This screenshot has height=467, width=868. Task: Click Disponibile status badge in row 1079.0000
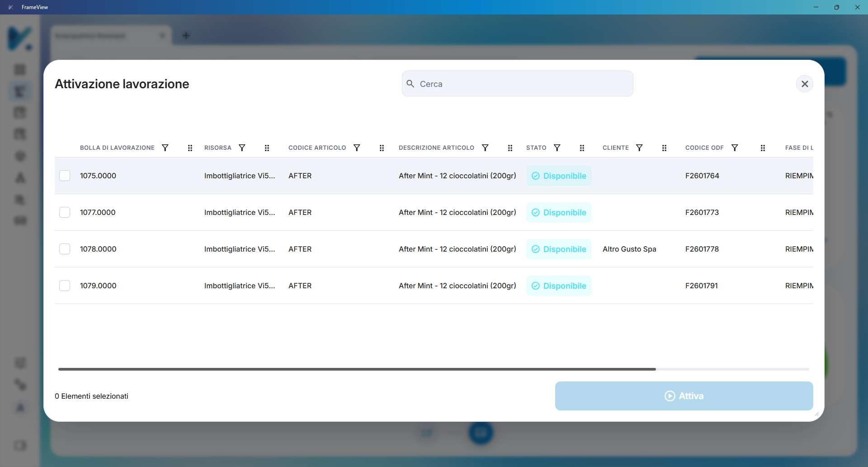point(559,286)
